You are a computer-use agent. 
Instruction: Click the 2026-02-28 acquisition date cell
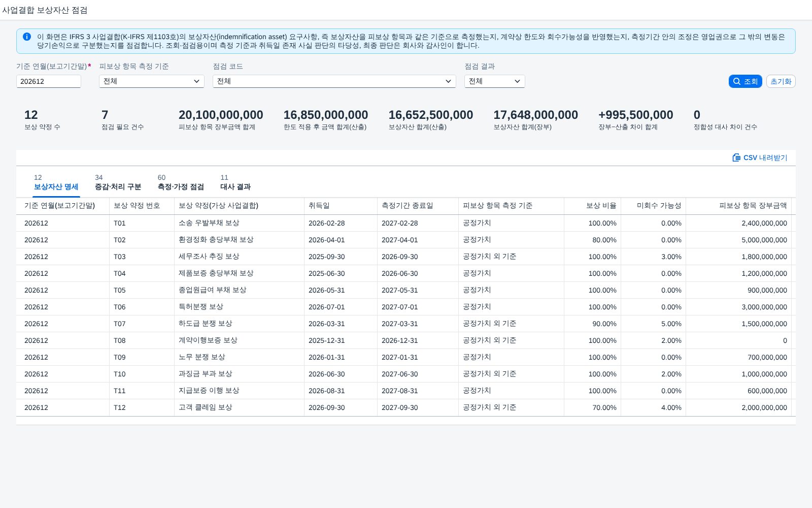click(341, 223)
